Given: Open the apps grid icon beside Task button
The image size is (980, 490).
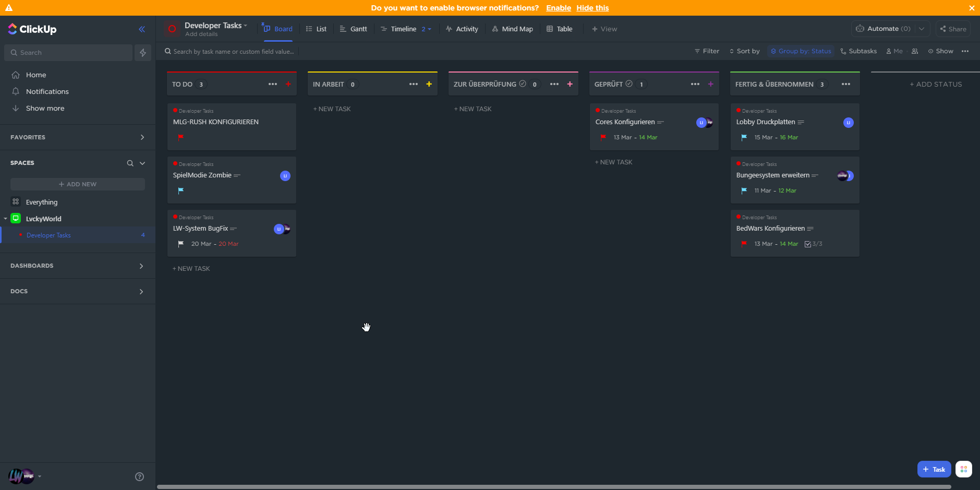Looking at the screenshot, I should click(x=963, y=469).
